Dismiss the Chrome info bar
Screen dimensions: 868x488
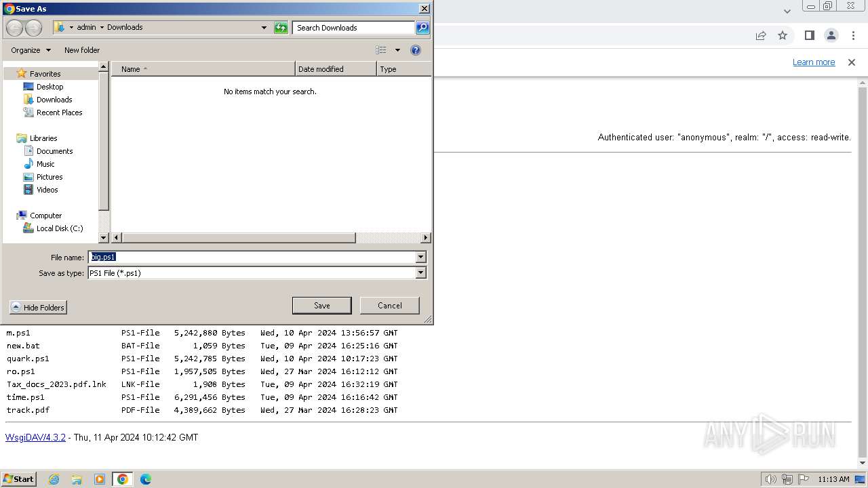point(852,62)
